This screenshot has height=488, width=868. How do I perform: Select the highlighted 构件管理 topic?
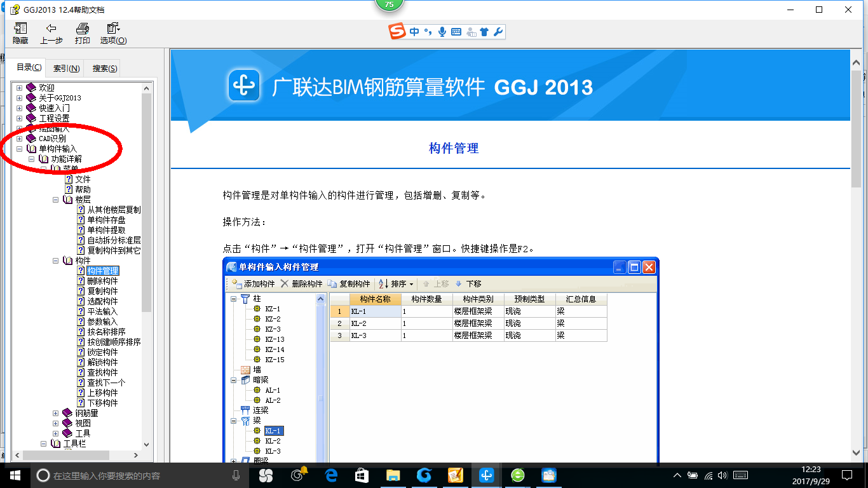click(102, 271)
